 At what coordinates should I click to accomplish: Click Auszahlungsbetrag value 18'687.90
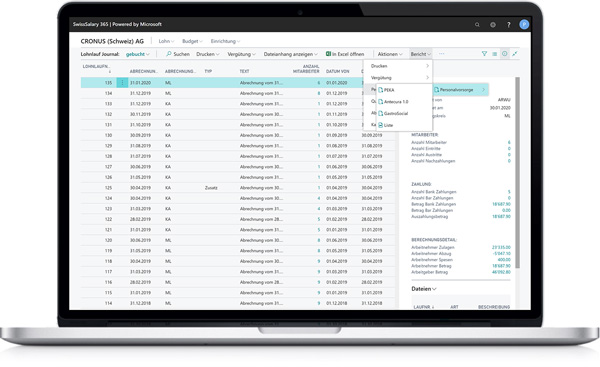click(x=501, y=217)
